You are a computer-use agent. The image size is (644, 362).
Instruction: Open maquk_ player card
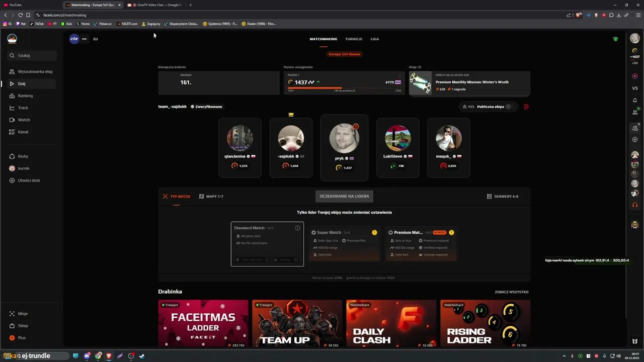[448, 148]
